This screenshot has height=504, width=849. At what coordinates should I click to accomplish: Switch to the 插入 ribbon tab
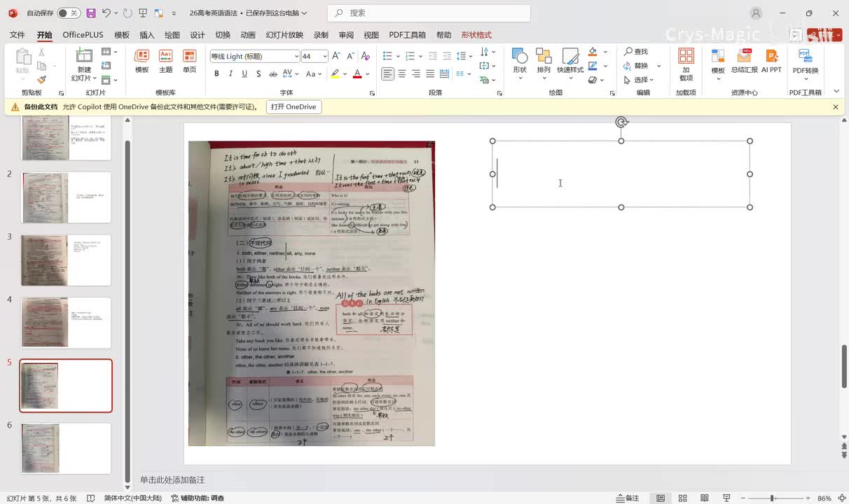[x=147, y=35]
